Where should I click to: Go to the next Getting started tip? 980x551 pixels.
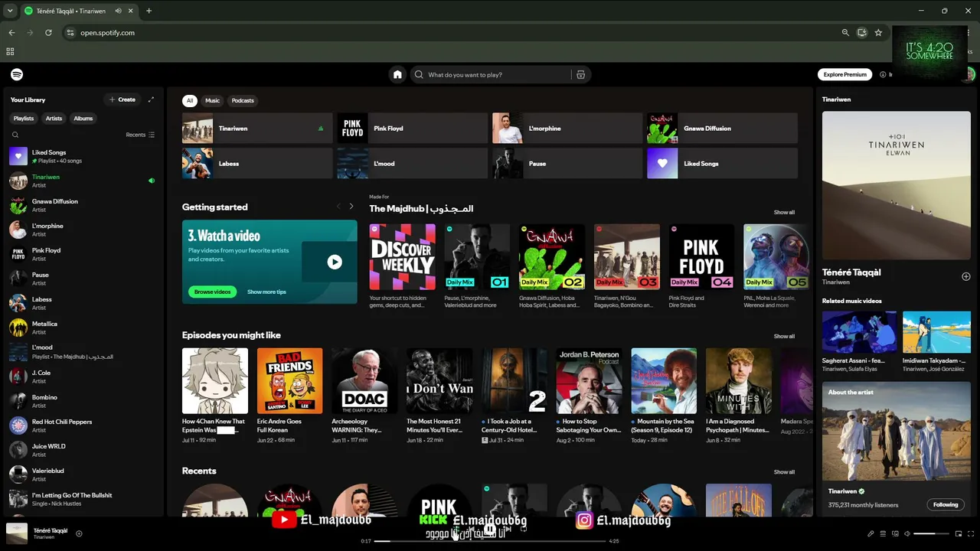[x=351, y=207]
